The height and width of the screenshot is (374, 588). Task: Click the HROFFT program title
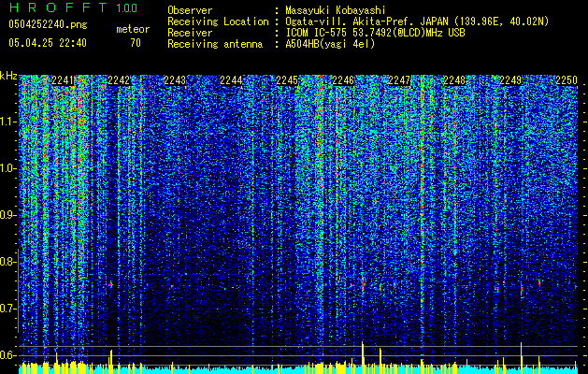[57, 7]
